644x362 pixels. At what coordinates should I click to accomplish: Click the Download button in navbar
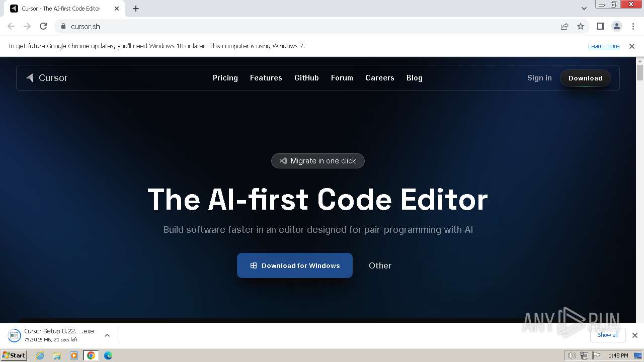pos(585,78)
